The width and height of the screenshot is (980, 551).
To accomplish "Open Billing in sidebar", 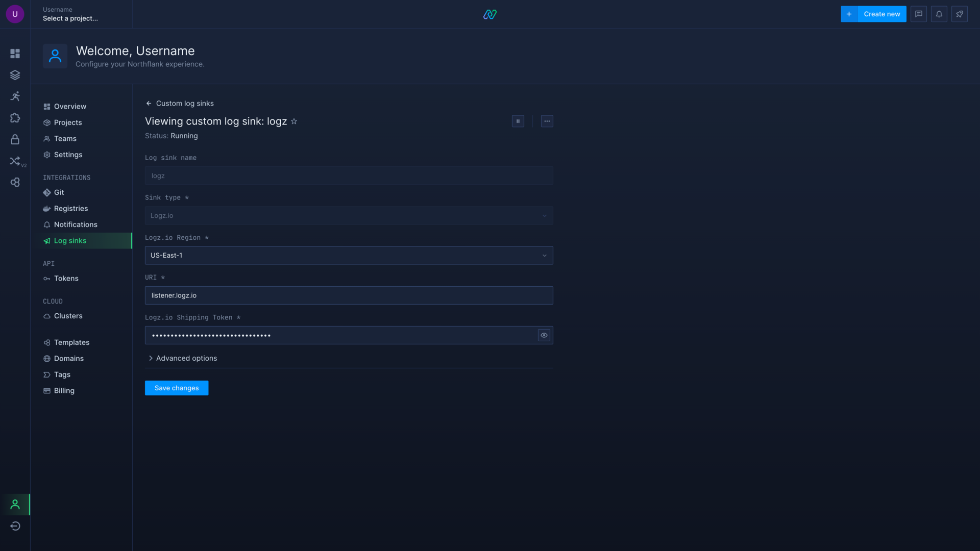I will [x=59, y=391].
